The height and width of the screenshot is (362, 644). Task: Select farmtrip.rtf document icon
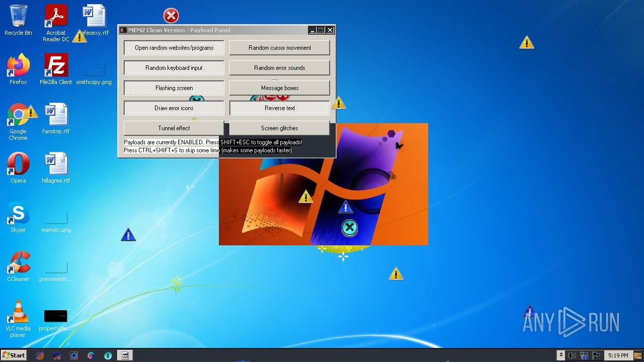(56, 119)
